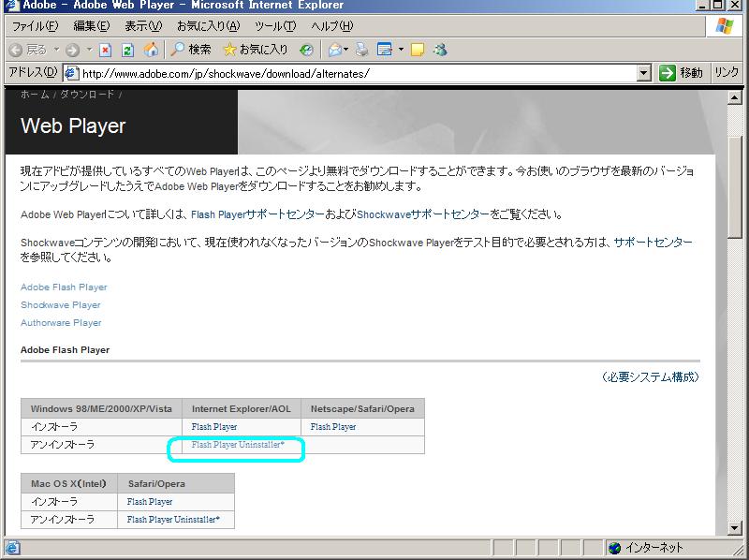Open the お気に入り(A) menu
The height and width of the screenshot is (560, 749).
coord(208,26)
